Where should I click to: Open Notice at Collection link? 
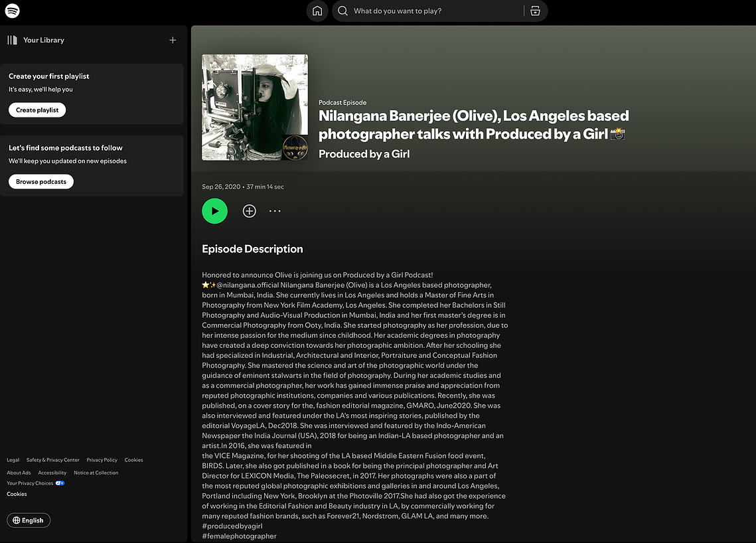coord(96,473)
